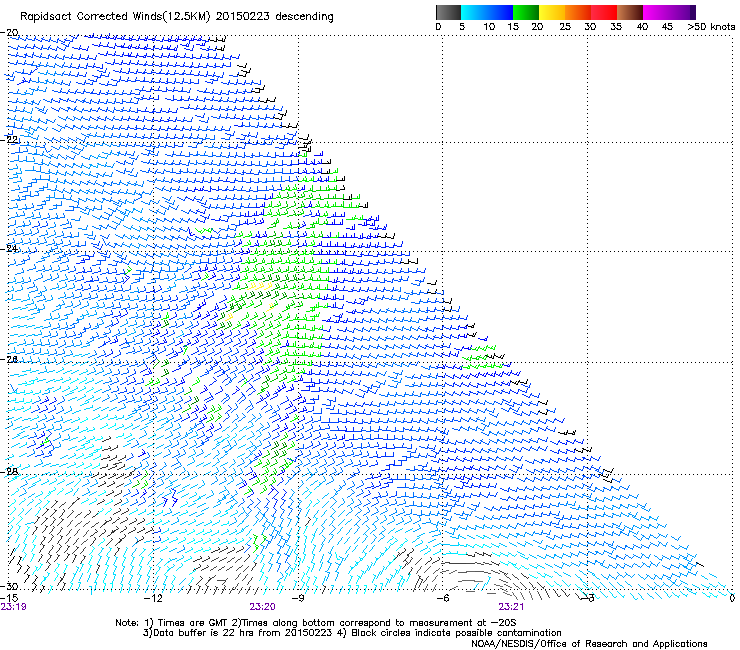Click the '-20' latitude axis label
740x650 pixels.
pyautogui.click(x=9, y=33)
